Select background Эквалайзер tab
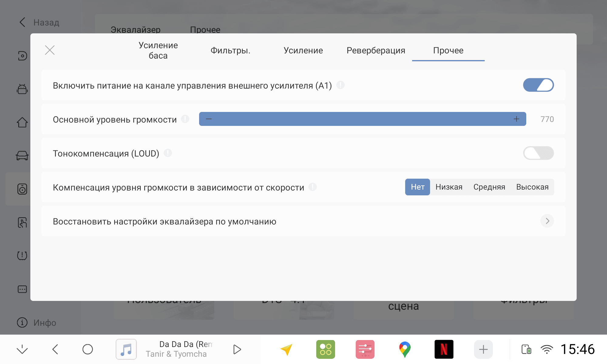 pos(135,29)
